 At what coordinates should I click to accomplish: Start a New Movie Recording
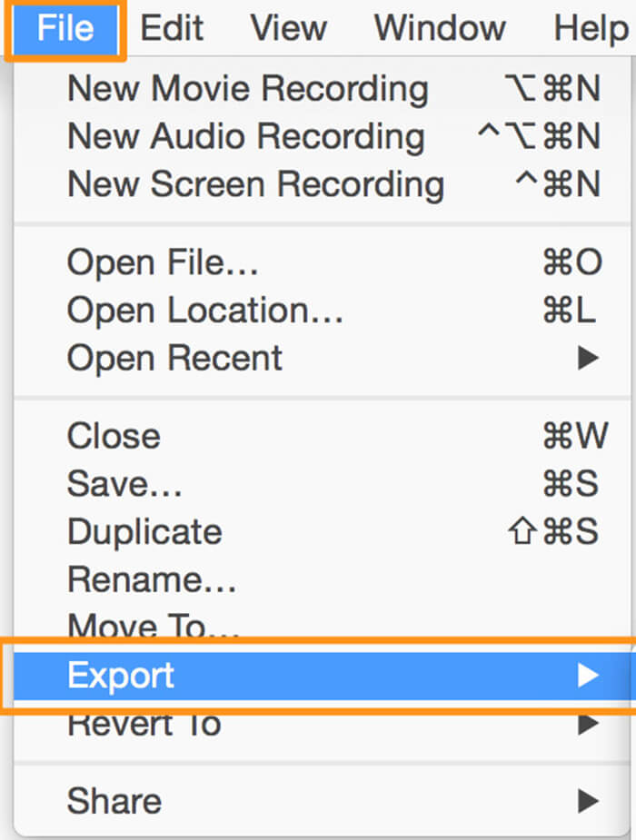[246, 89]
